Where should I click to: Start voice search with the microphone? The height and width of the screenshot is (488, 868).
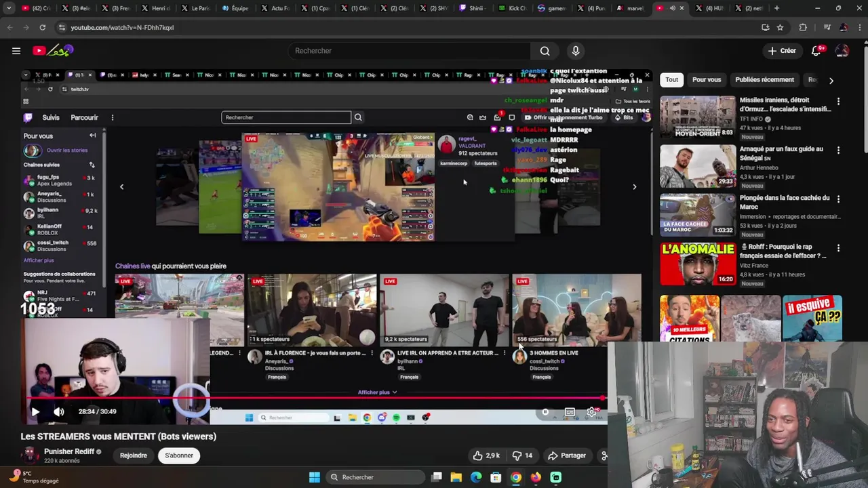point(576,51)
